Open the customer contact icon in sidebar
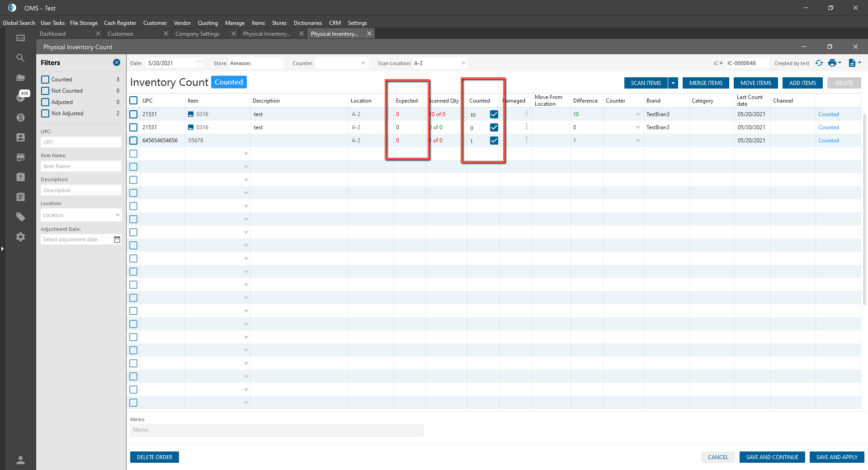This screenshot has width=868, height=470. coord(20,137)
